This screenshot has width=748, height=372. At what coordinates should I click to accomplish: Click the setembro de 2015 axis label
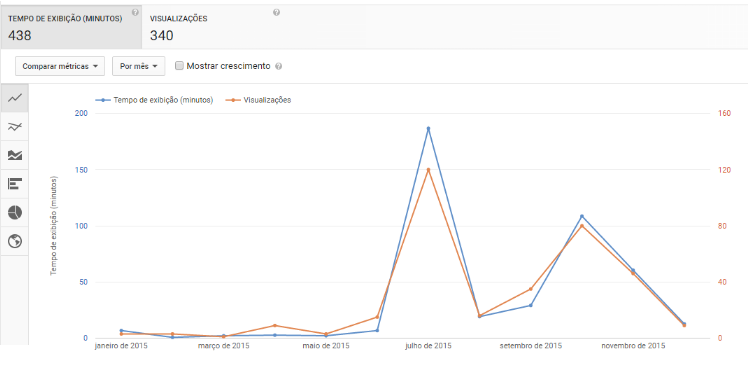530,346
